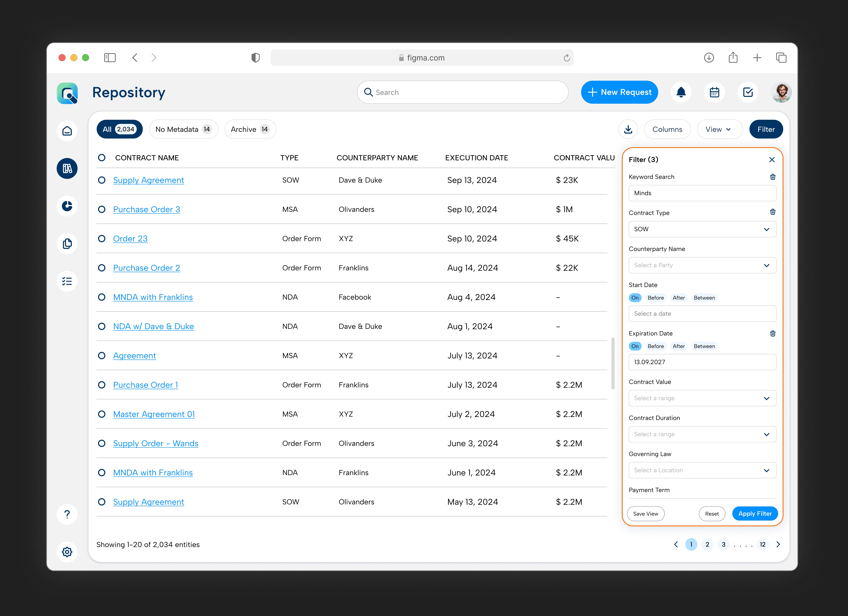Open the notifications bell icon
Screen dimensions: 848x616
point(681,92)
